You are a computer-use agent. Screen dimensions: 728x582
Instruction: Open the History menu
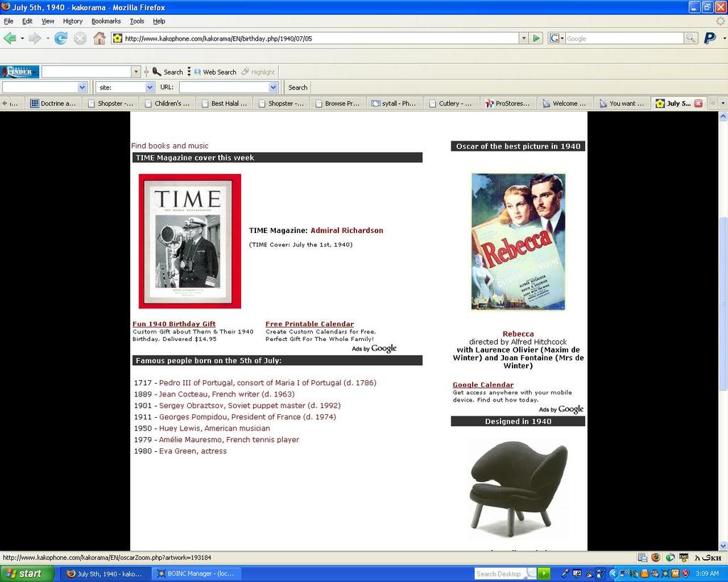click(x=73, y=21)
